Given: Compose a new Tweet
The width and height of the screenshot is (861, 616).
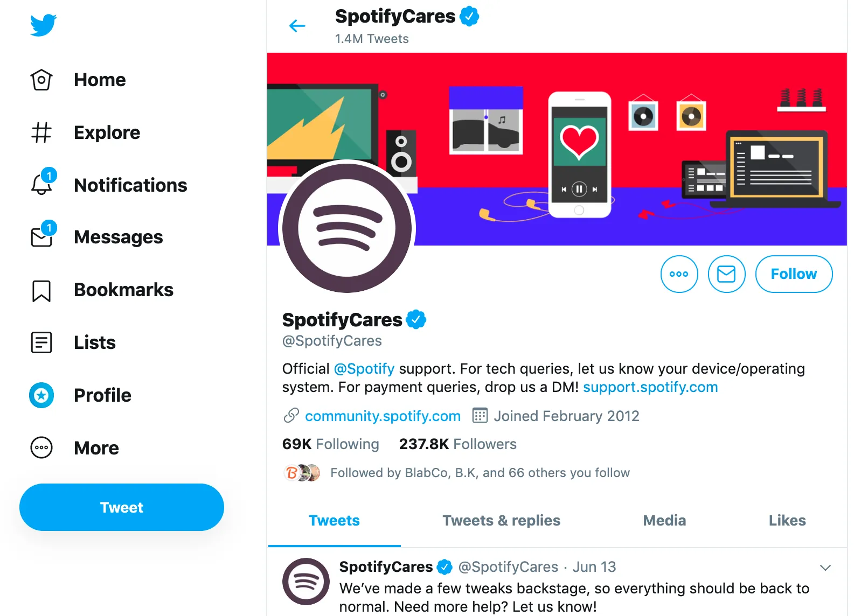Looking at the screenshot, I should [121, 507].
